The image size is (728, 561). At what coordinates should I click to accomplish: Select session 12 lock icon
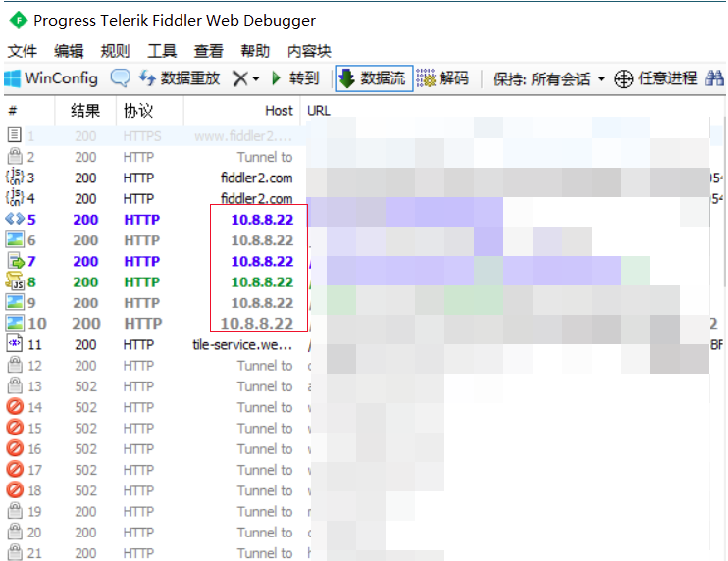tap(15, 365)
